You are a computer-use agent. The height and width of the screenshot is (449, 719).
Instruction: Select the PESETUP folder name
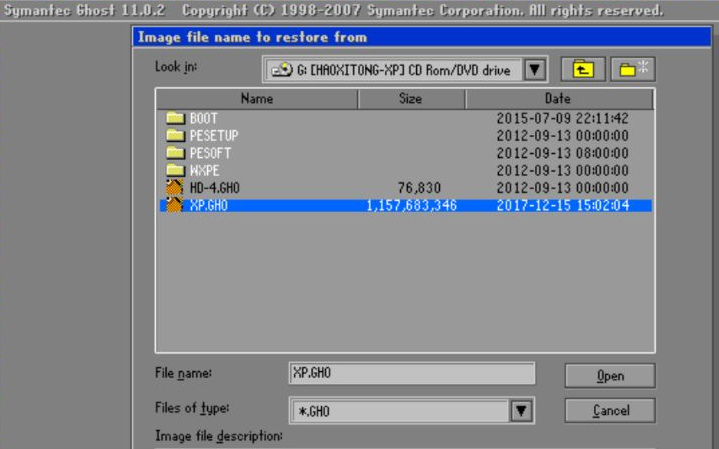[214, 136]
